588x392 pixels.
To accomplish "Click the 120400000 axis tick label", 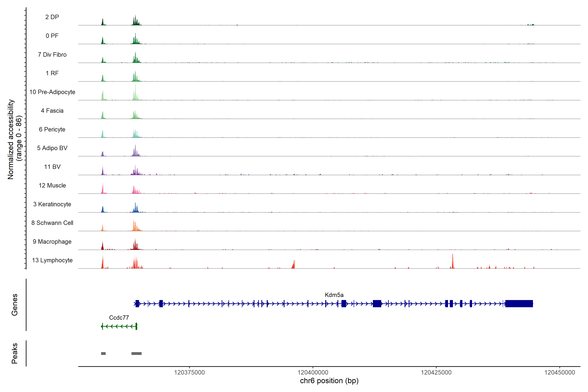I will click(313, 372).
